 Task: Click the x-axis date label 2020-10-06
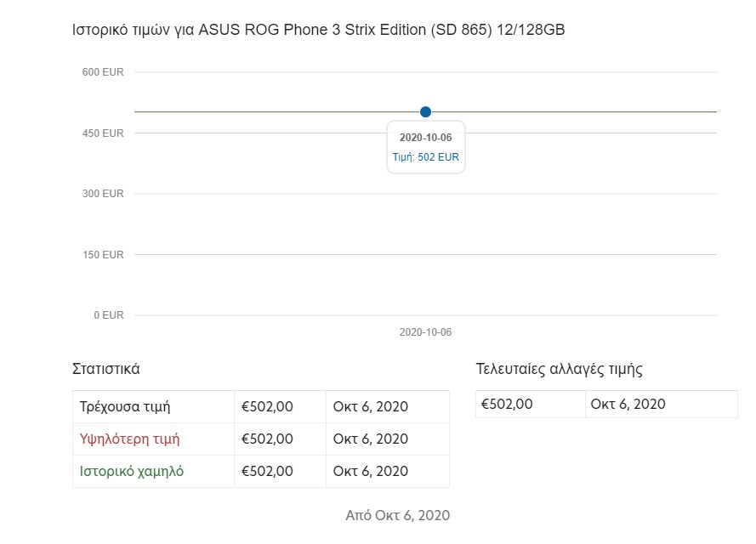(425, 332)
